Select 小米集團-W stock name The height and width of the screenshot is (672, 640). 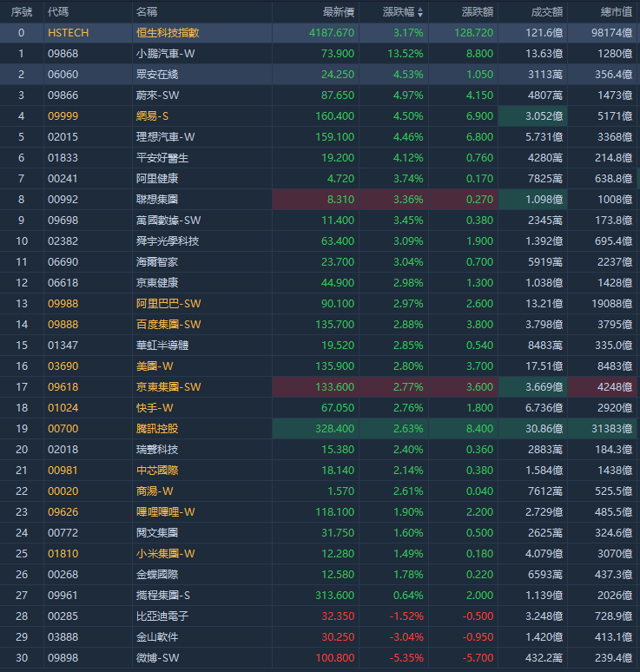click(166, 554)
